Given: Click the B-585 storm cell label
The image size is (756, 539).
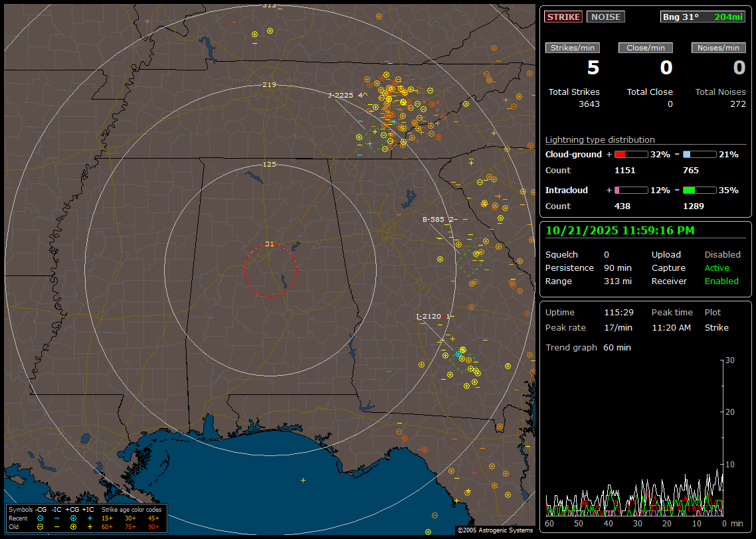Looking at the screenshot, I should (434, 219).
